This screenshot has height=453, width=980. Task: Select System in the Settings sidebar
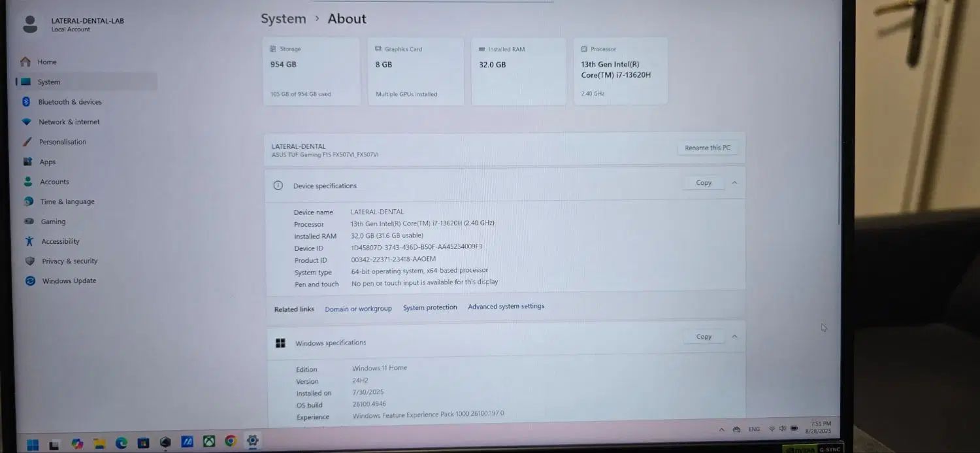(x=86, y=82)
